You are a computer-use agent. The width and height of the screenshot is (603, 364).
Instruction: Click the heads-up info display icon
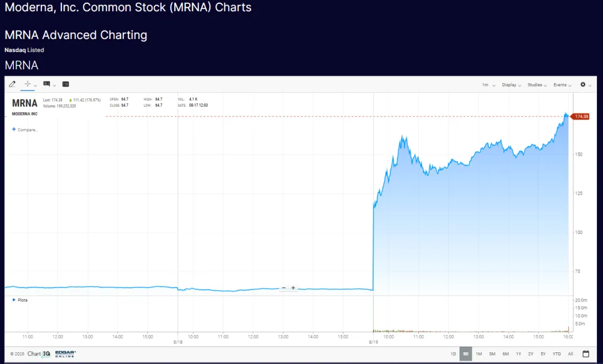tap(46, 84)
